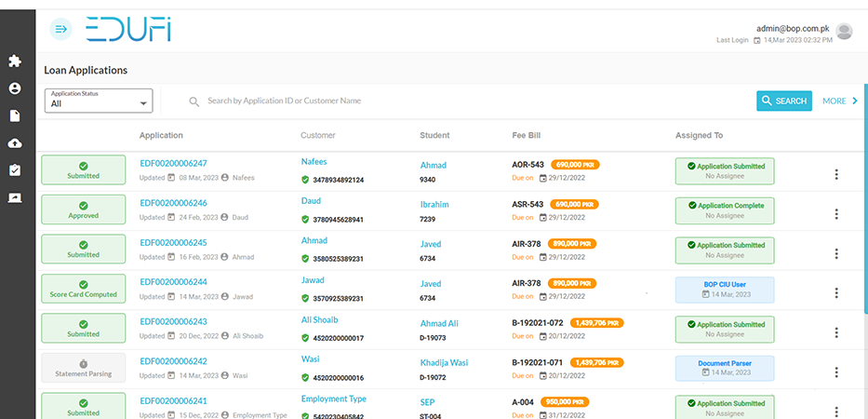Click the admin profile avatar

pos(844,32)
